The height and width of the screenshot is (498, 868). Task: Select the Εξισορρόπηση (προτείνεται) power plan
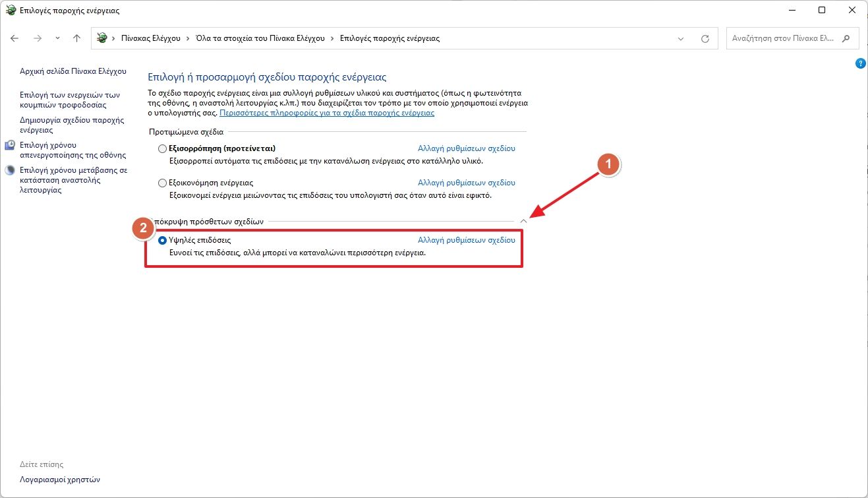click(x=163, y=149)
